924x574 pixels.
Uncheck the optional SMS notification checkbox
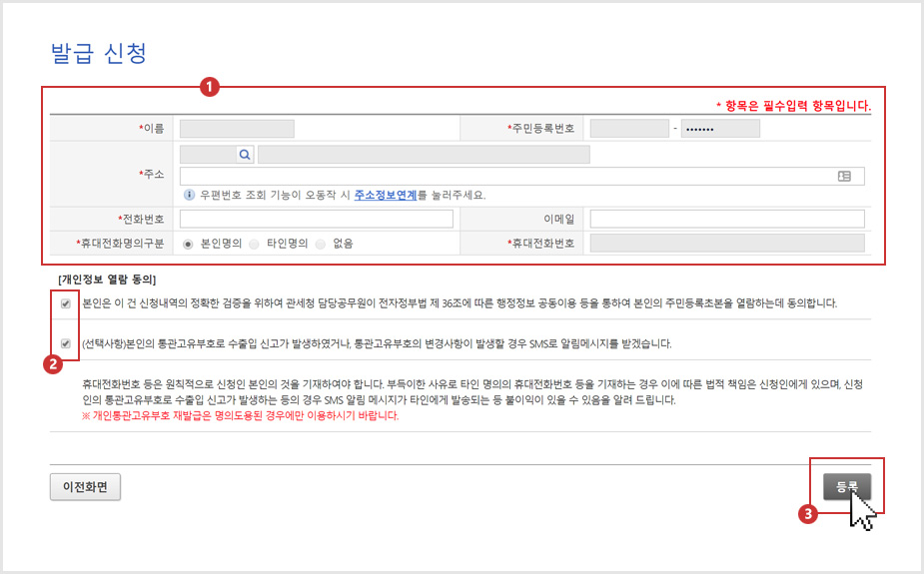[66, 343]
